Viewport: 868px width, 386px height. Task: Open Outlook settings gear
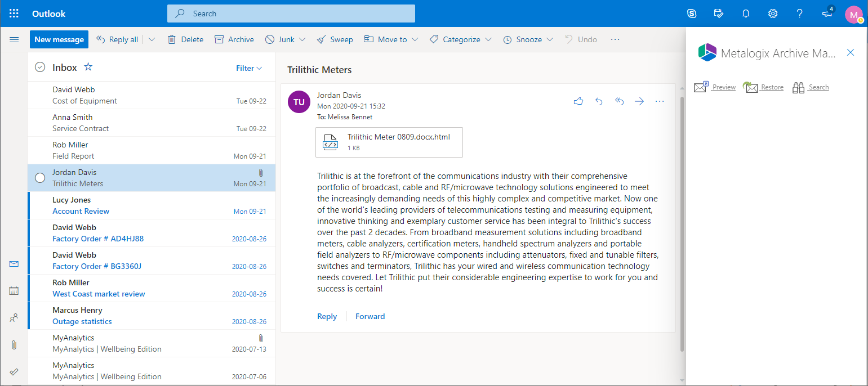point(773,14)
